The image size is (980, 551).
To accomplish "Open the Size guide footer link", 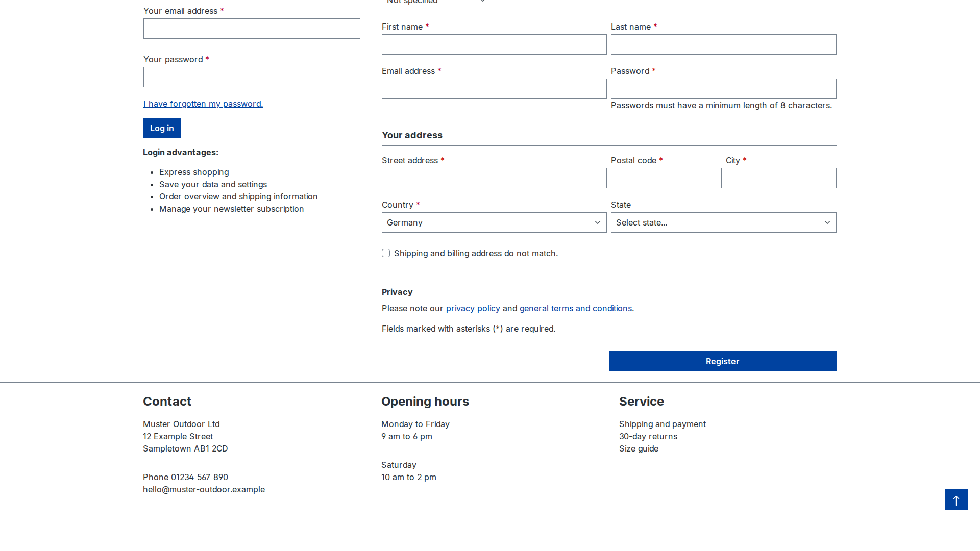I will tap(639, 448).
